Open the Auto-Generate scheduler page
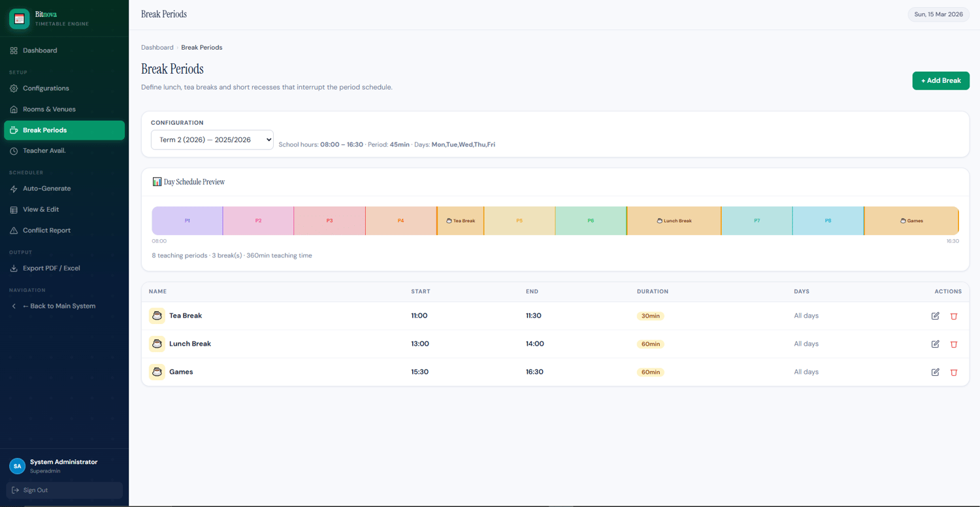The image size is (980, 507). (x=46, y=188)
